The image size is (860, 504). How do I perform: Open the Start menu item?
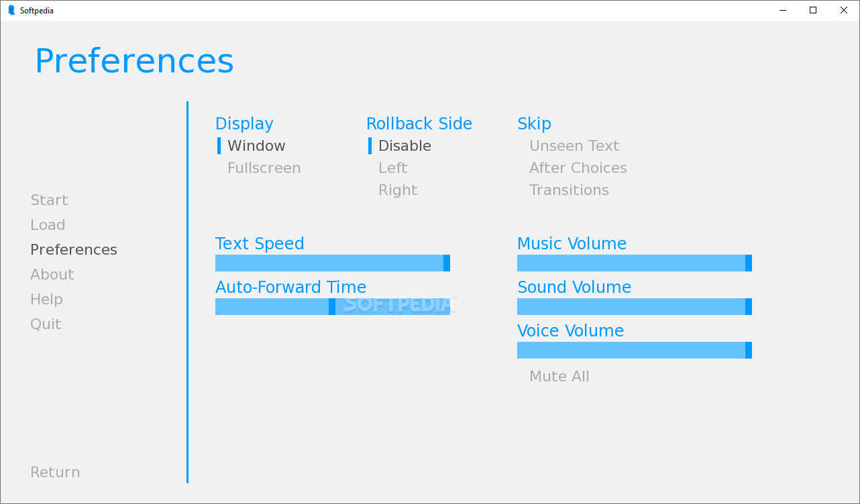pyautogui.click(x=49, y=200)
